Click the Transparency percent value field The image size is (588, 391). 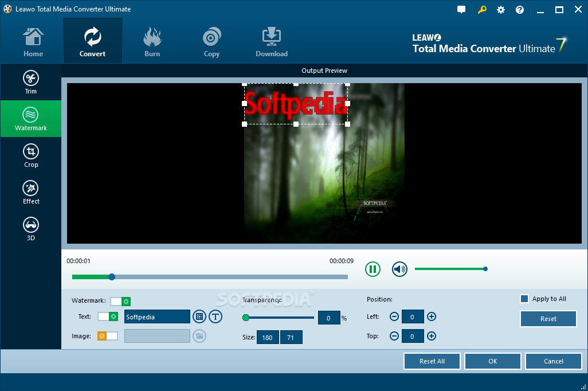point(329,318)
